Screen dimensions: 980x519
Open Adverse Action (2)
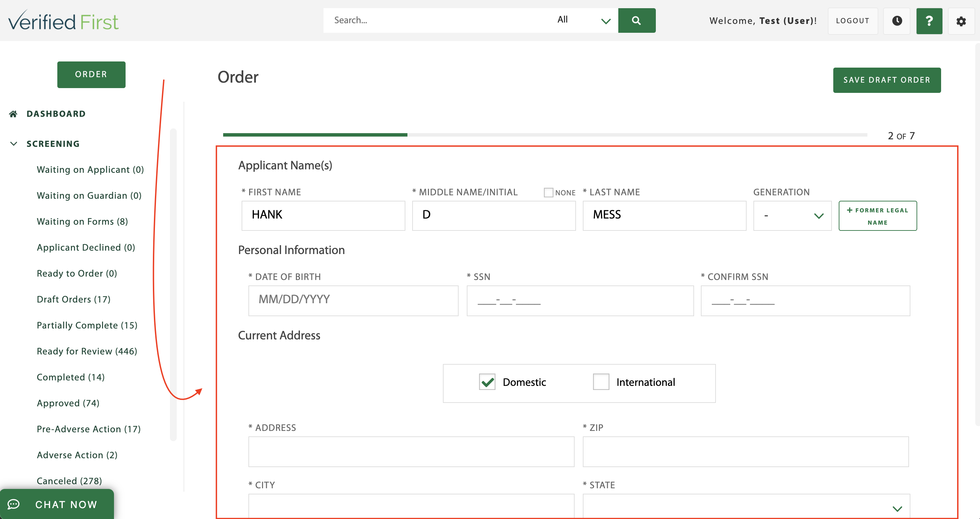[77, 455]
